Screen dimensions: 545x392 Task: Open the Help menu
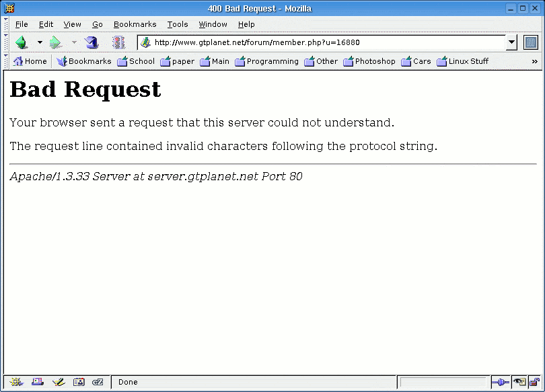246,24
